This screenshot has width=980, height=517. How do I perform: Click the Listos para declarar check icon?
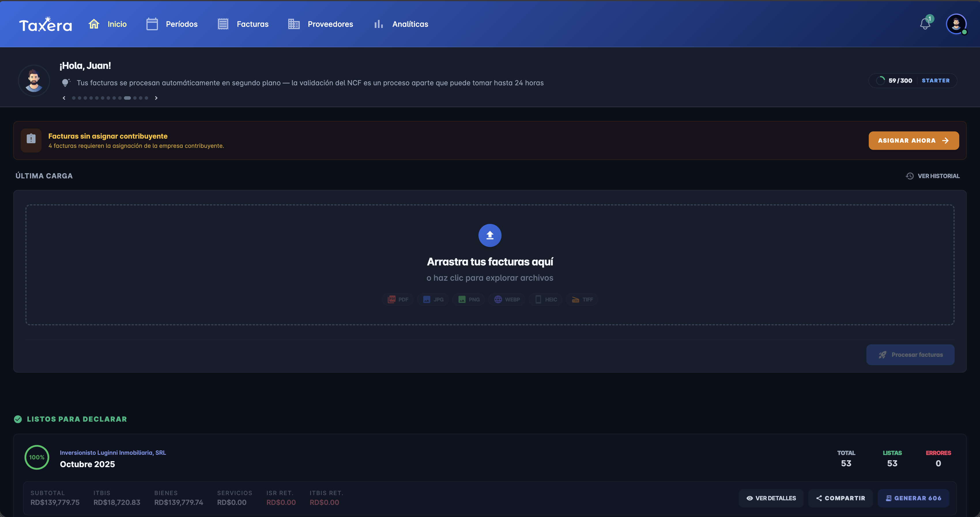18,419
